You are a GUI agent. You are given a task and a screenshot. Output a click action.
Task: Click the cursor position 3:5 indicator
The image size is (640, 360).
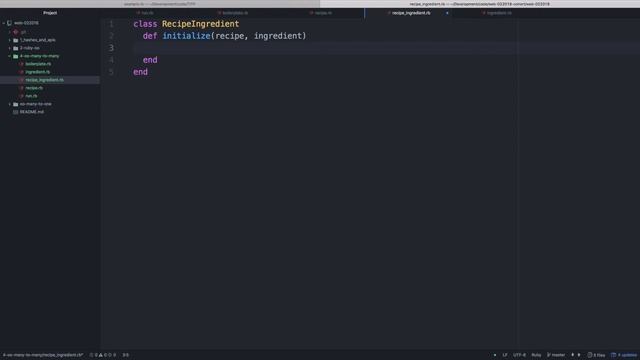click(126, 355)
